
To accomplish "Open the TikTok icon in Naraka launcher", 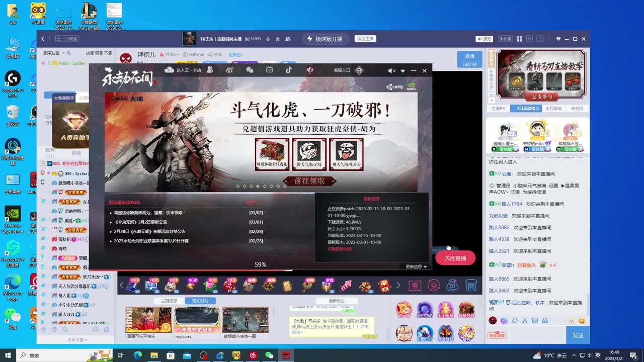I will [x=289, y=70].
